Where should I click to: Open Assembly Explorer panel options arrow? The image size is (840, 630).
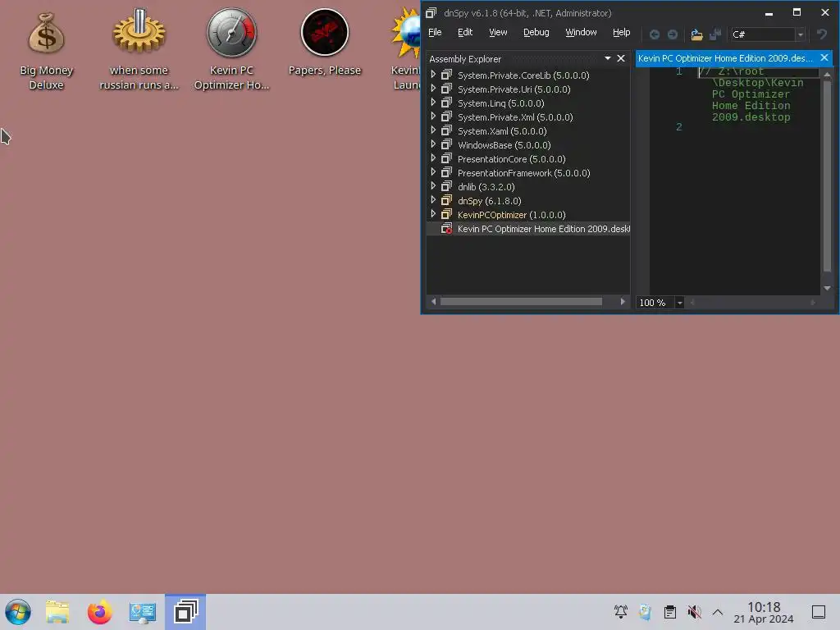coord(608,58)
